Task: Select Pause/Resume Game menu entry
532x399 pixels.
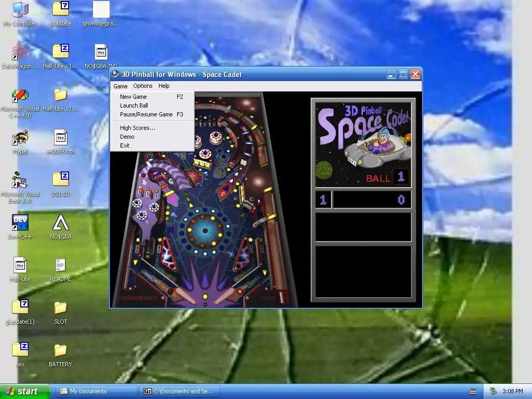Action: tap(152, 114)
